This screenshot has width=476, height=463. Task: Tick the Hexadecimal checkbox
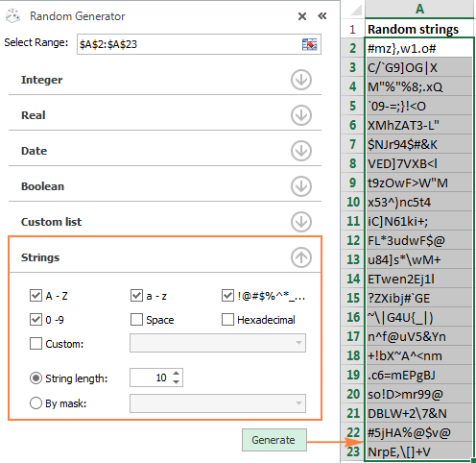pyautogui.click(x=227, y=320)
